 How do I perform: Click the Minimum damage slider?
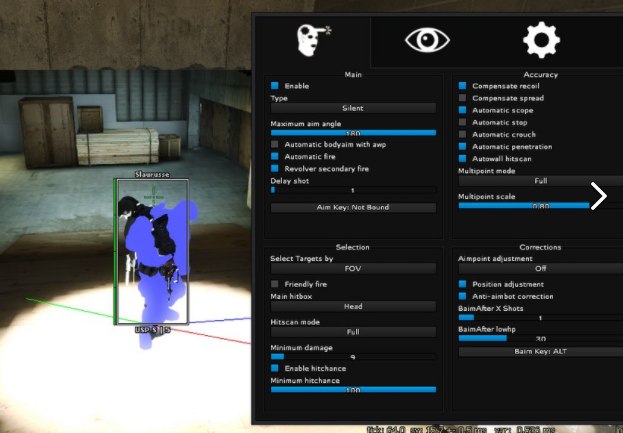click(x=353, y=357)
